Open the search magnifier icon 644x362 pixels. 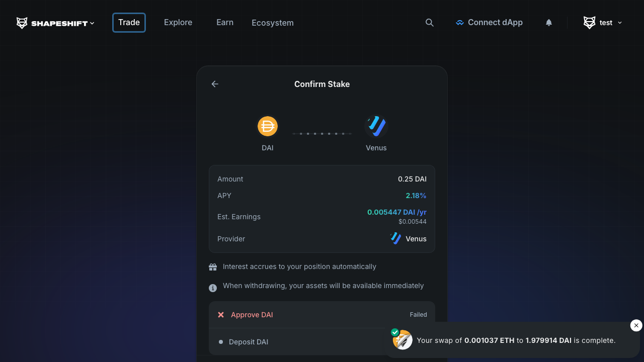coord(430,23)
